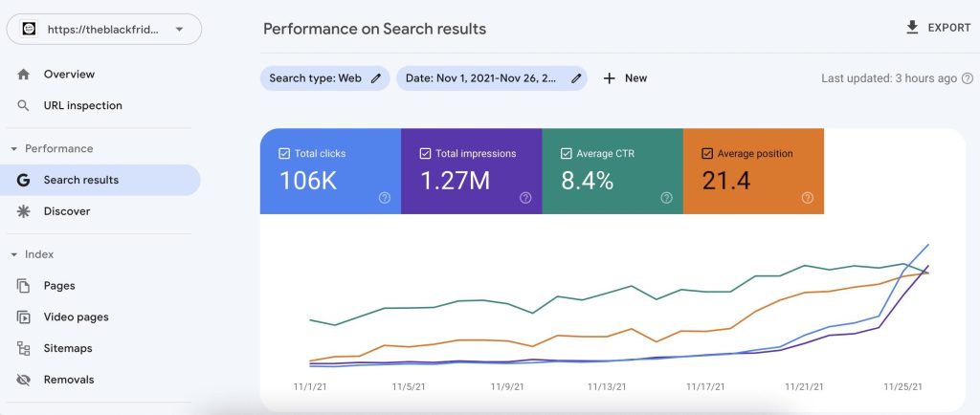Open URL inspection from the sidebar
This screenshot has width=980, height=415.
pos(82,106)
